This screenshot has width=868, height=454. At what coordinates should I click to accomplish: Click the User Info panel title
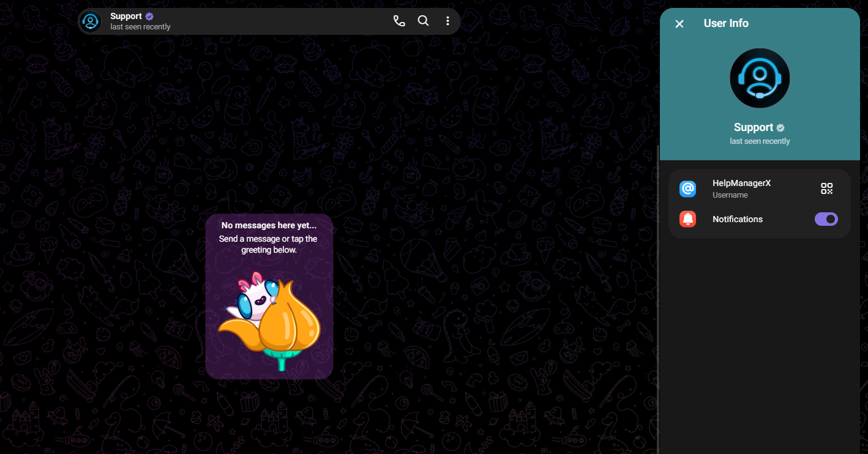coord(726,23)
